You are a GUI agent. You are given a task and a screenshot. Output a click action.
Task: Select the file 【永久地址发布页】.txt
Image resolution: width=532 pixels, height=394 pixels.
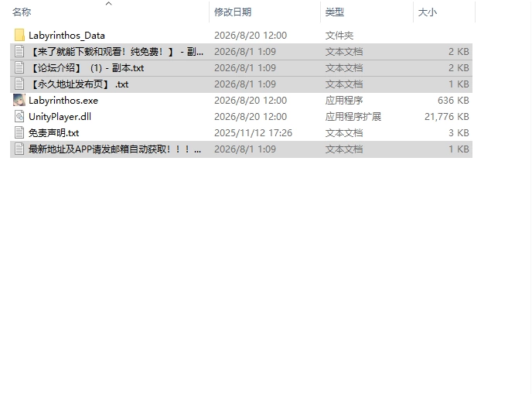(x=79, y=84)
